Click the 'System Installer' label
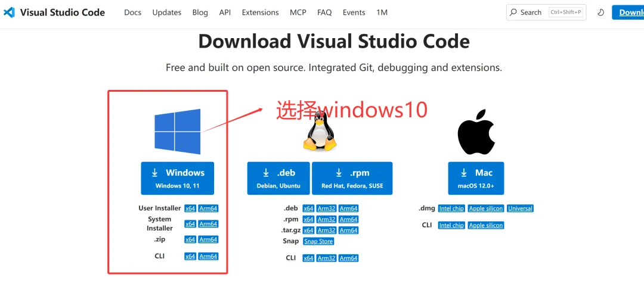644x293 pixels. click(x=160, y=224)
